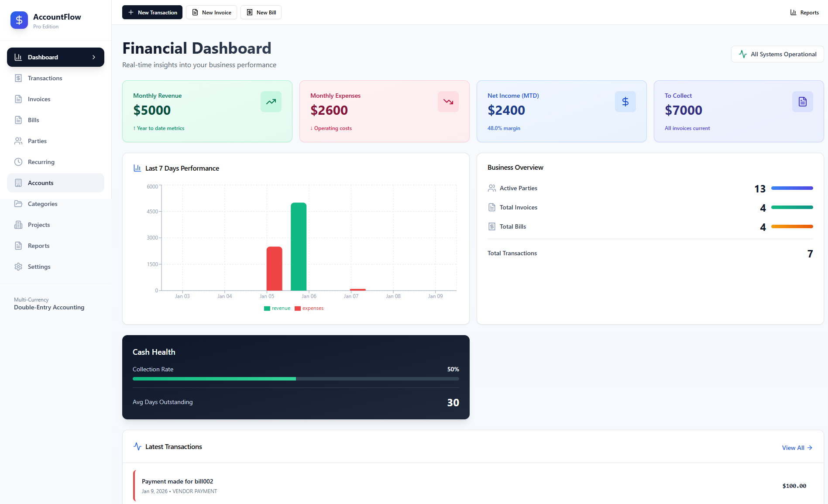
Task: Click the tall green revenue bar in chart
Action: pyautogui.click(x=299, y=247)
